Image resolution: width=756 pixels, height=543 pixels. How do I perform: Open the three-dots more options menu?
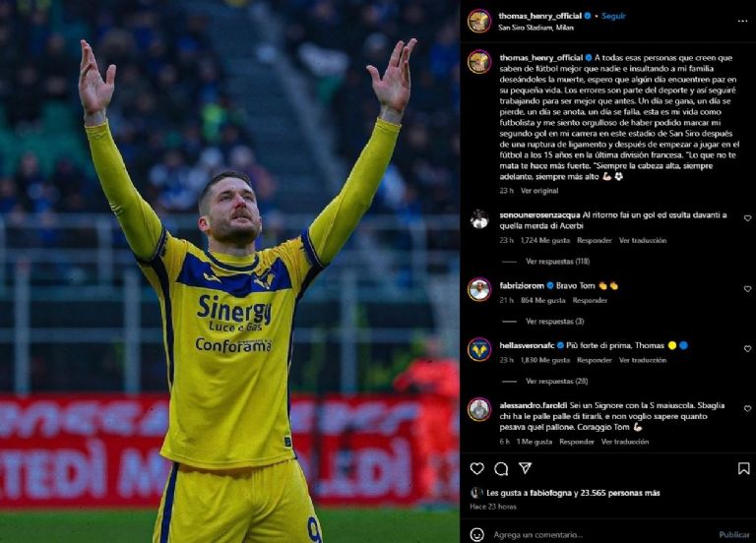742,22
